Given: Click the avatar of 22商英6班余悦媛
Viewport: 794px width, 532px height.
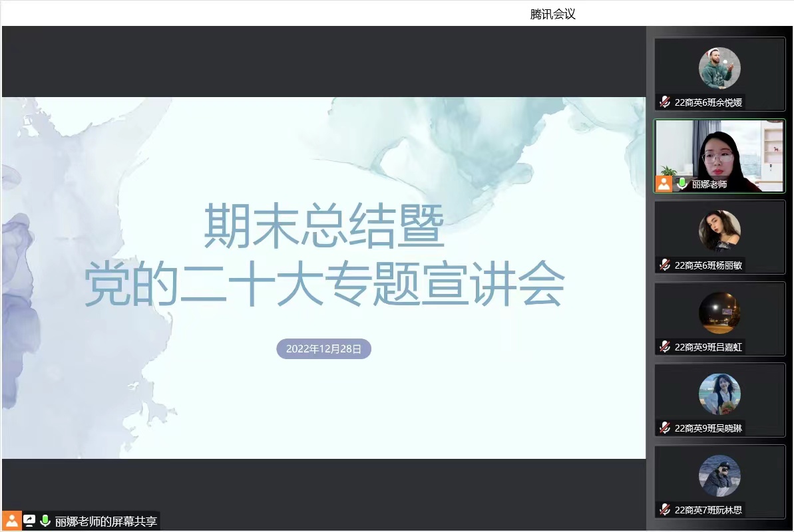Looking at the screenshot, I should pos(719,68).
